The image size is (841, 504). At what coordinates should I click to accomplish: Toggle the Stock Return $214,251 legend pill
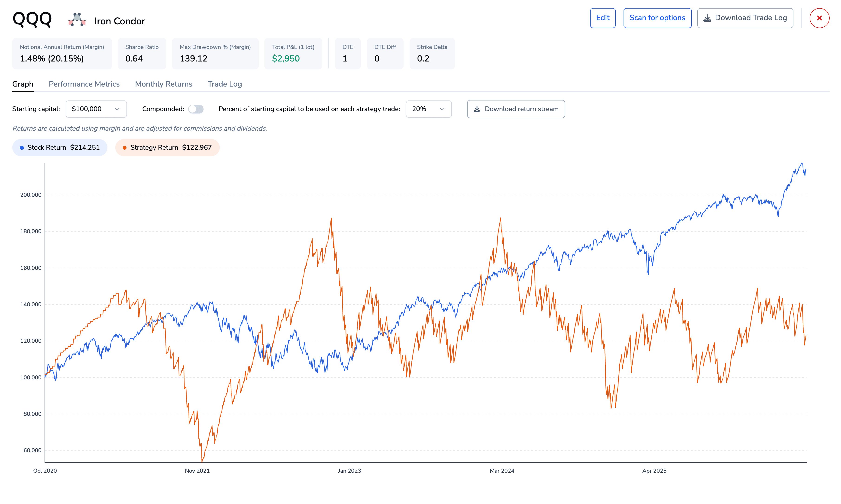60,148
